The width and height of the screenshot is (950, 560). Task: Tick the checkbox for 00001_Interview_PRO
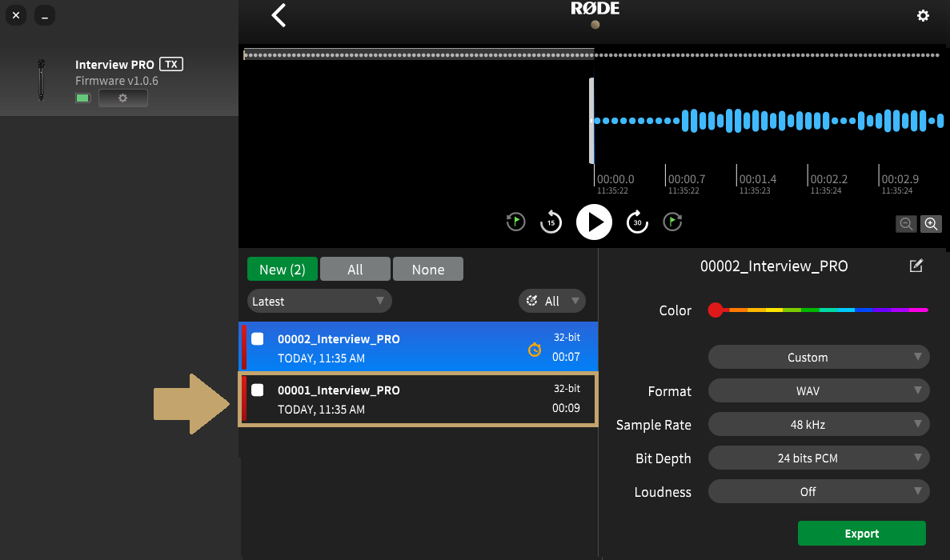(x=258, y=390)
